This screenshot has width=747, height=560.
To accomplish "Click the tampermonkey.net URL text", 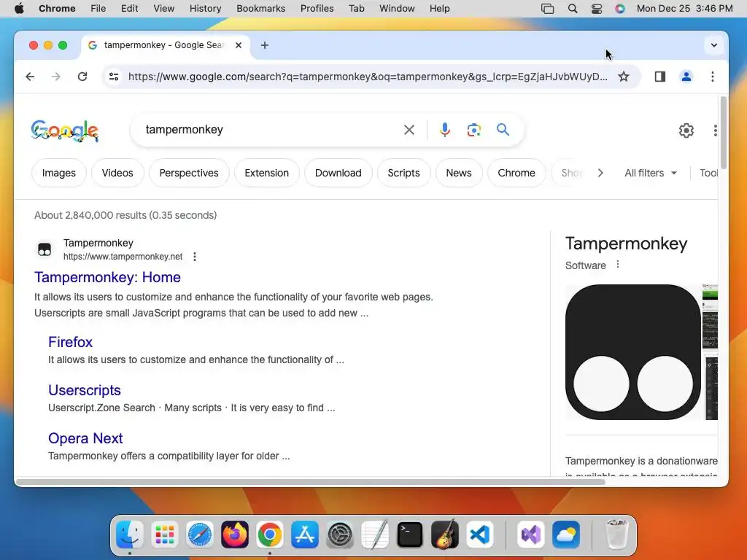I will tap(123, 257).
